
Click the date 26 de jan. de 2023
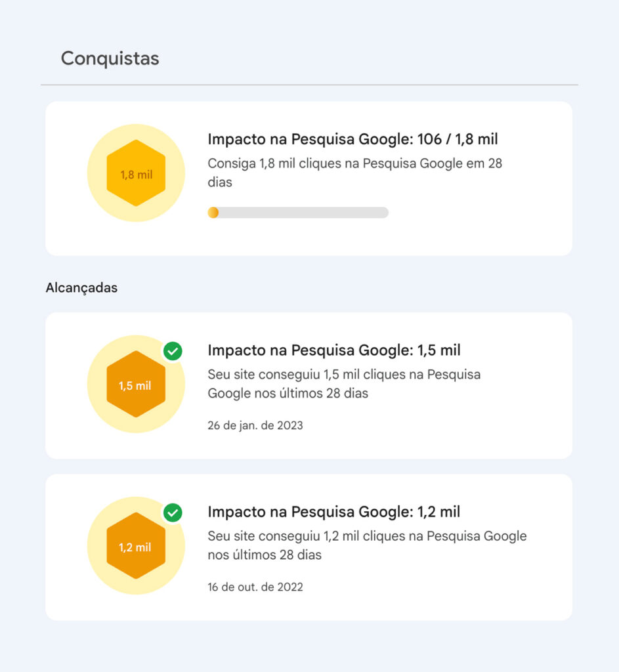coord(255,425)
